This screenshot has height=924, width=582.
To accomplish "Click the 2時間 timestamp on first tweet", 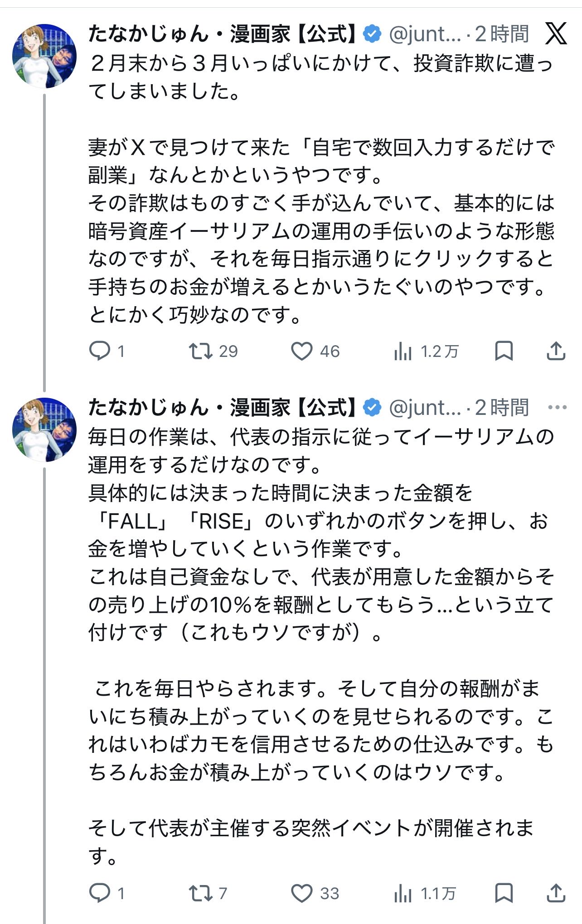I will pyautogui.click(x=502, y=34).
